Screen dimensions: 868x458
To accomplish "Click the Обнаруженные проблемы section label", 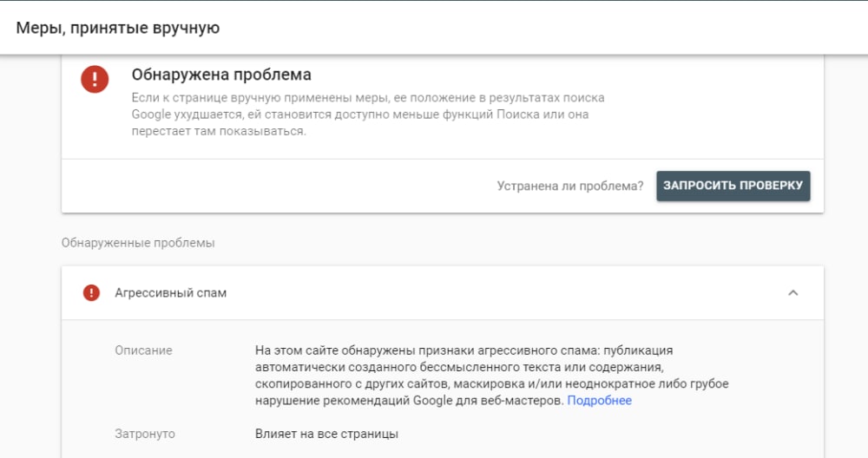I will click(138, 243).
